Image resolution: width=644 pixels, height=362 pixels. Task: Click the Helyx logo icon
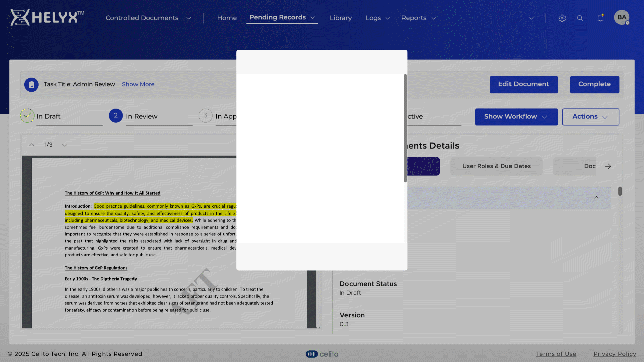point(19,17)
